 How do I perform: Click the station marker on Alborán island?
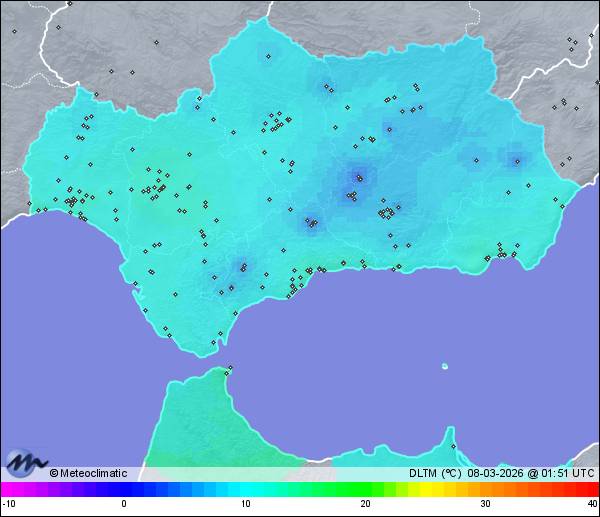pyautogui.click(x=444, y=366)
